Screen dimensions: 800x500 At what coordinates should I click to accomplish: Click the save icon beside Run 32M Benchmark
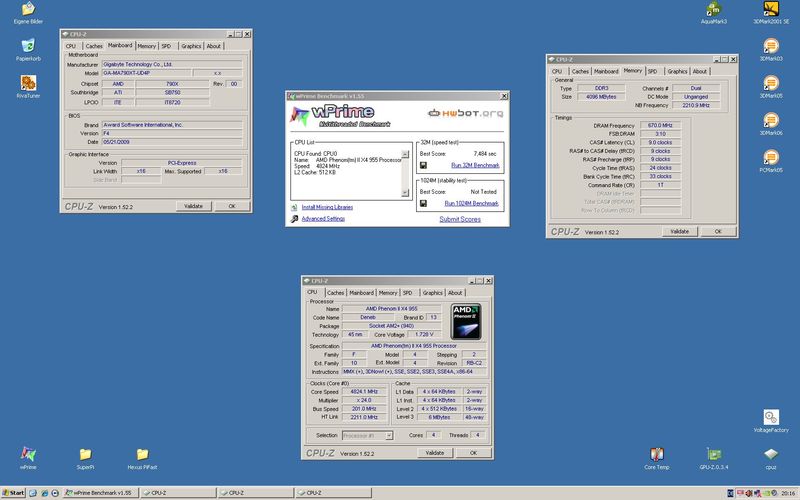[423, 165]
